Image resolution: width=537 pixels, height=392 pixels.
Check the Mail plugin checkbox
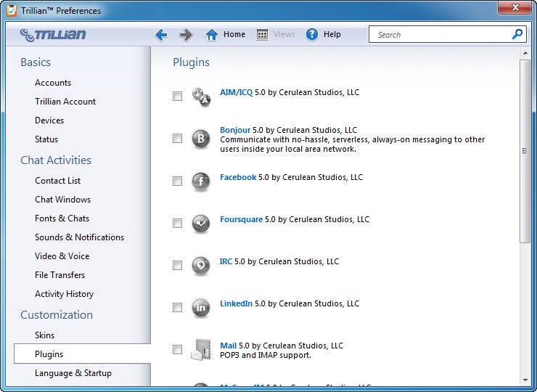coord(177,349)
